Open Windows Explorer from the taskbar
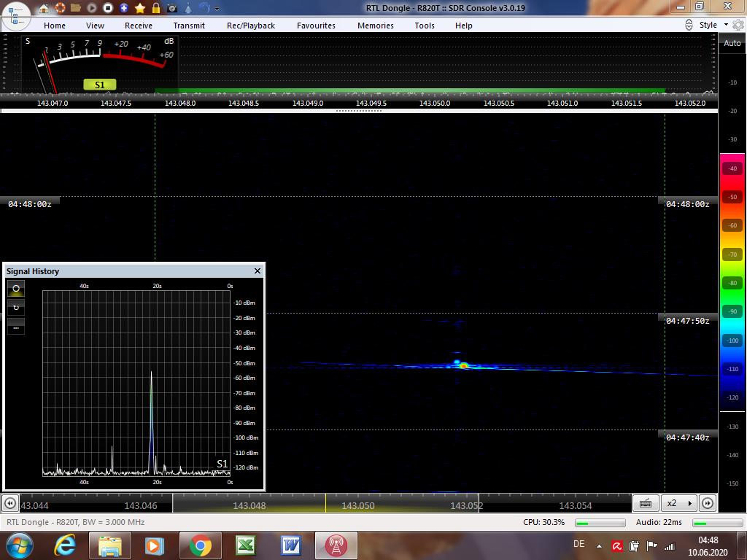The width and height of the screenshot is (747, 560). pos(109,545)
